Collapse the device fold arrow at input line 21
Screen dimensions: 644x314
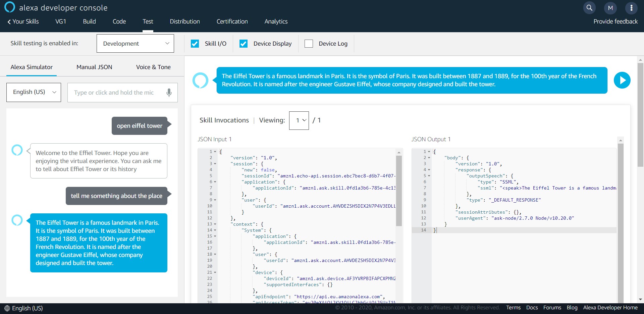coord(215,272)
